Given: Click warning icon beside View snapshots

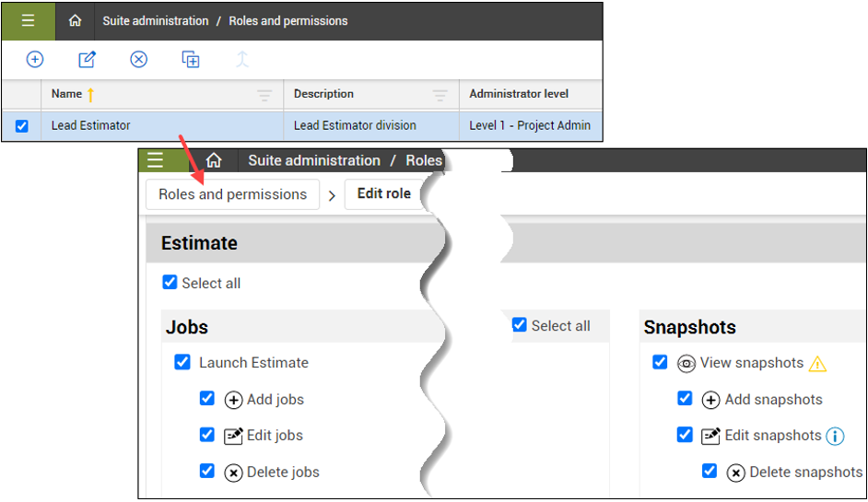Looking at the screenshot, I should pos(817,364).
